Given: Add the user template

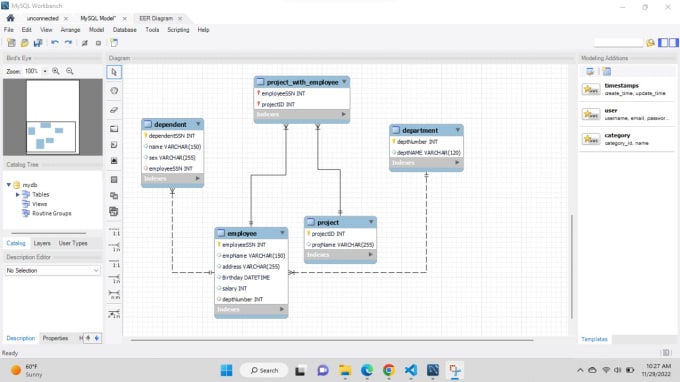Looking at the screenshot, I should click(x=627, y=114).
